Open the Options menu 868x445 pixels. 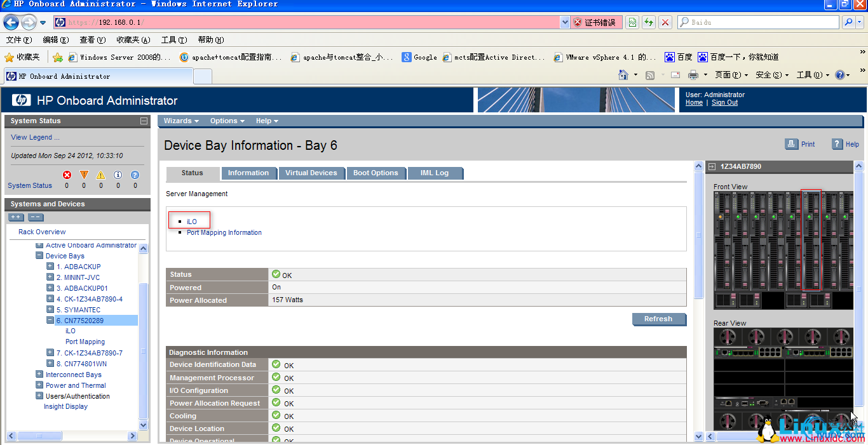click(227, 121)
